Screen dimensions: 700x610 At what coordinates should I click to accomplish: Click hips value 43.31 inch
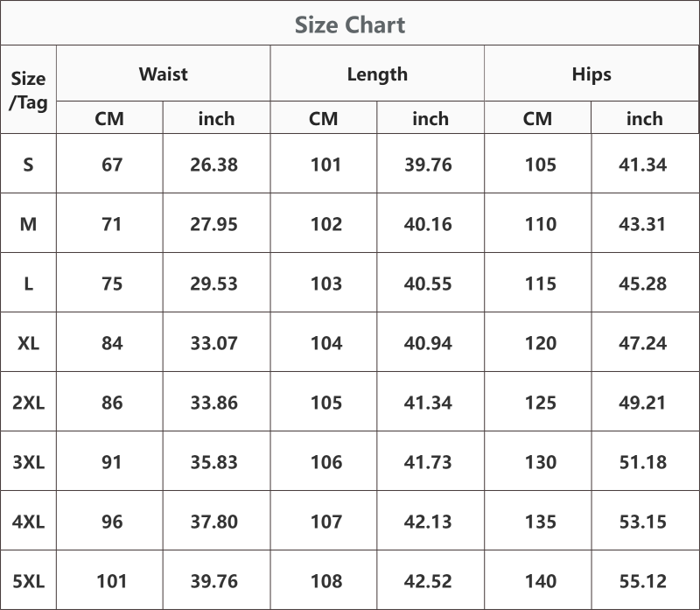tap(642, 224)
